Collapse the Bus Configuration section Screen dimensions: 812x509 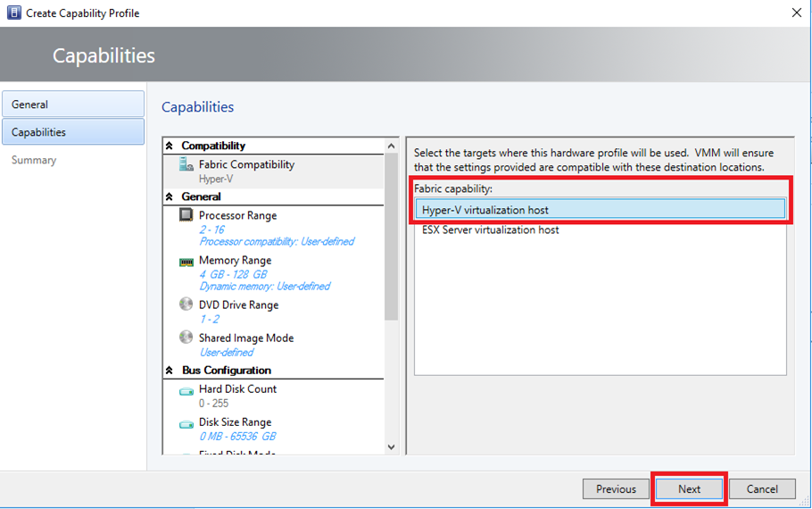pyautogui.click(x=170, y=370)
